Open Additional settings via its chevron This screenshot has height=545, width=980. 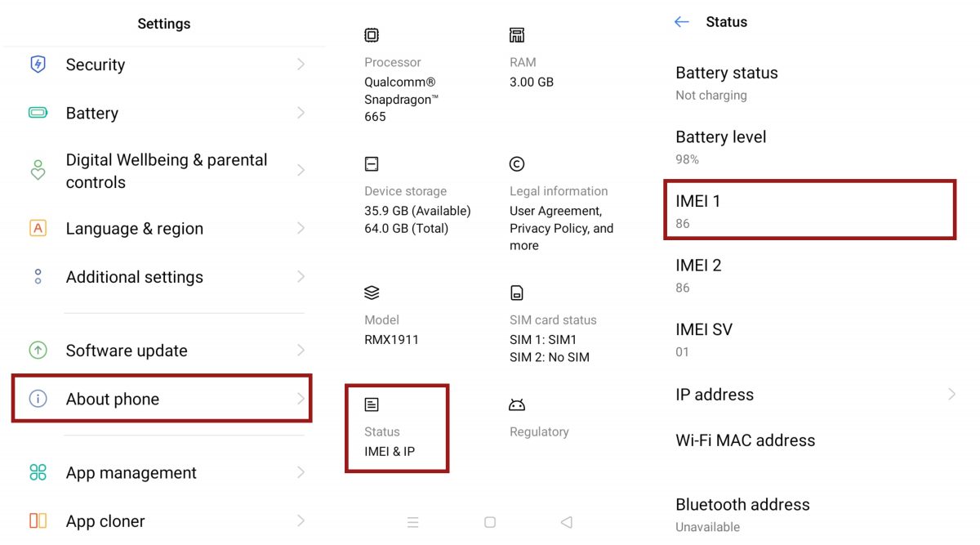click(x=301, y=277)
